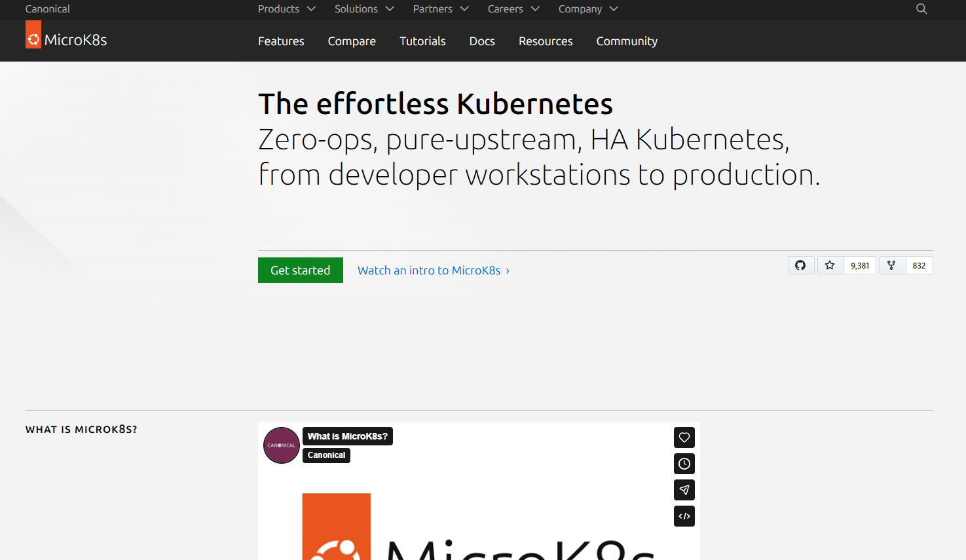
Task: Add video to Watch Later clock icon
Action: (684, 464)
